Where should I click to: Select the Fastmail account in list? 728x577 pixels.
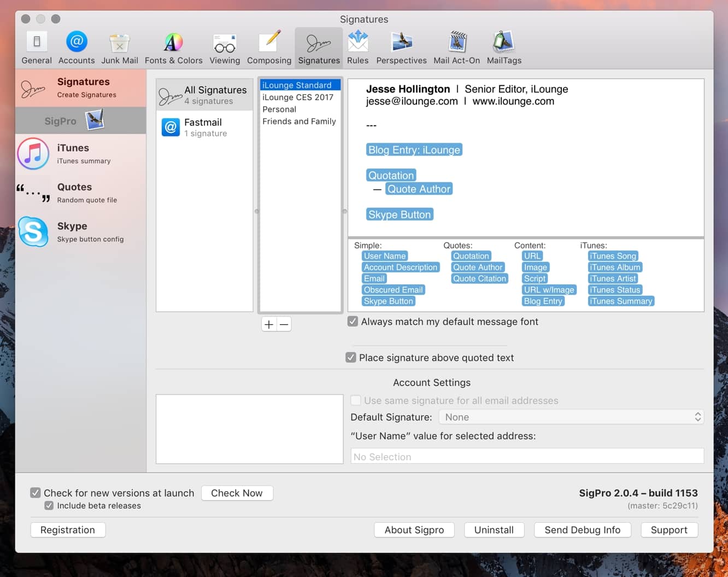click(204, 127)
